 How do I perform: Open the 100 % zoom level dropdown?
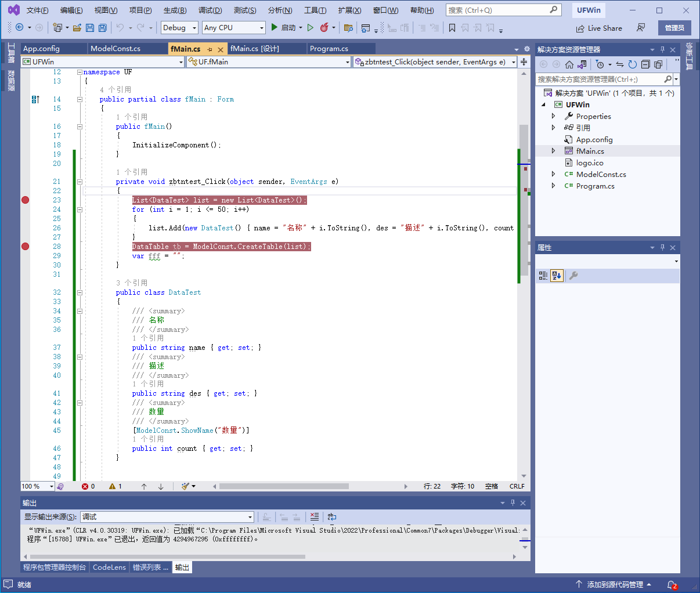point(38,486)
